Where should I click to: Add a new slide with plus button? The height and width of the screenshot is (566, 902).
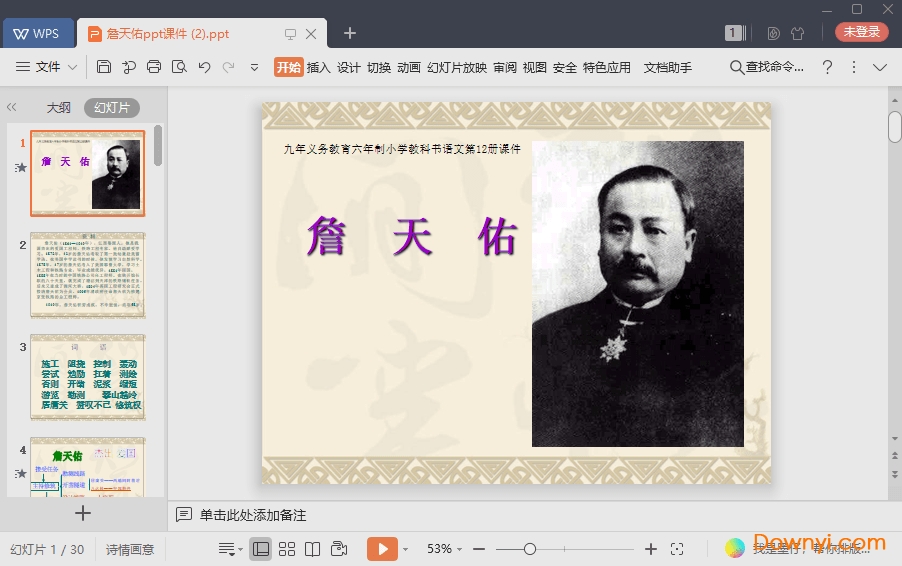click(x=83, y=513)
